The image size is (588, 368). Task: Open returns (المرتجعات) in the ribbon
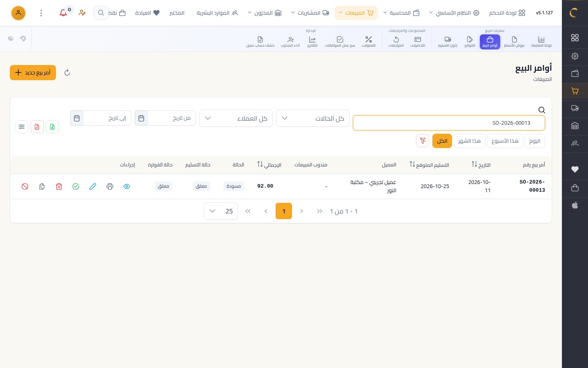396,41
